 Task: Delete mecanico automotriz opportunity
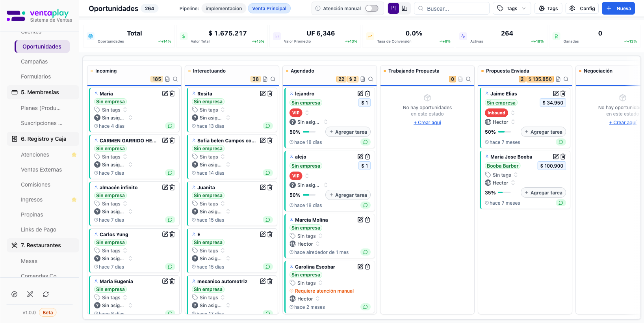(270, 281)
